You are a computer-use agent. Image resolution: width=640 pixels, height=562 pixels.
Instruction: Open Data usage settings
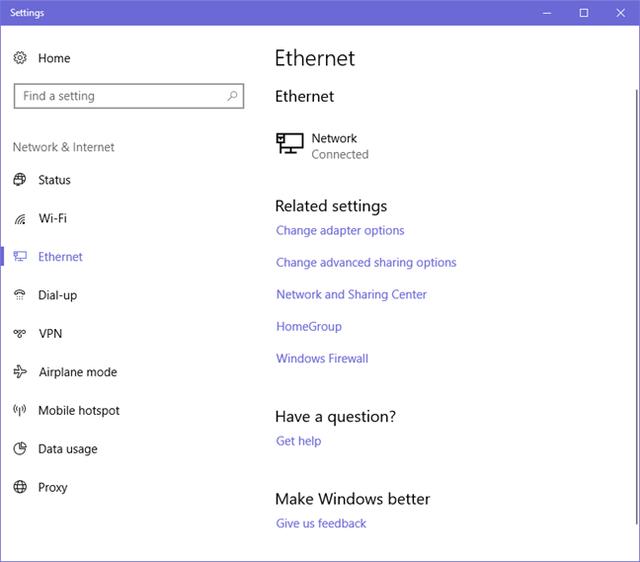pos(68,449)
